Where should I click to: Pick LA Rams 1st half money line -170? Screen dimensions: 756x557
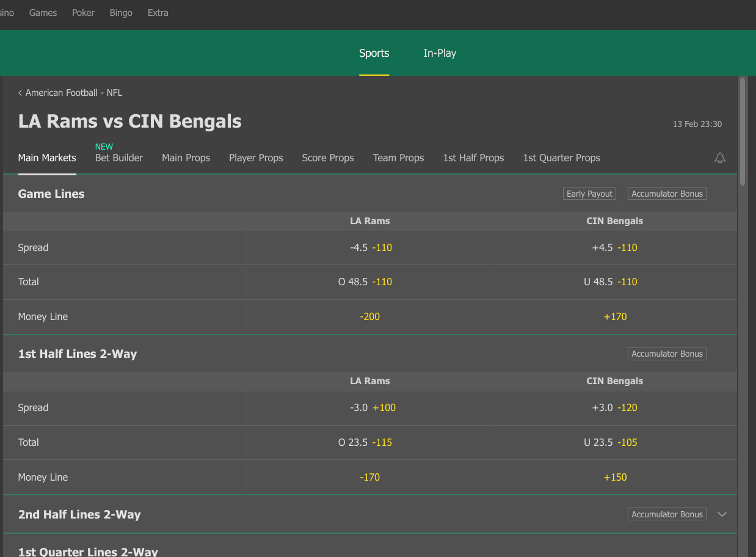tap(370, 477)
